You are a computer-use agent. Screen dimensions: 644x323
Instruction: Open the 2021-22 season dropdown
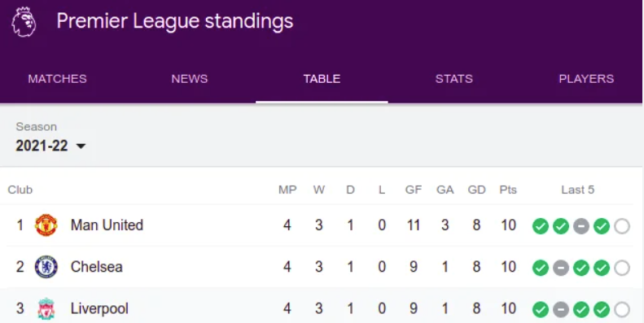coord(50,146)
